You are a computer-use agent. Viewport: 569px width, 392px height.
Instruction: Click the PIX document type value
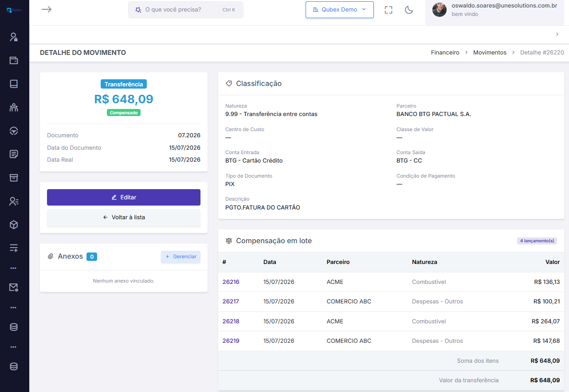pos(230,184)
